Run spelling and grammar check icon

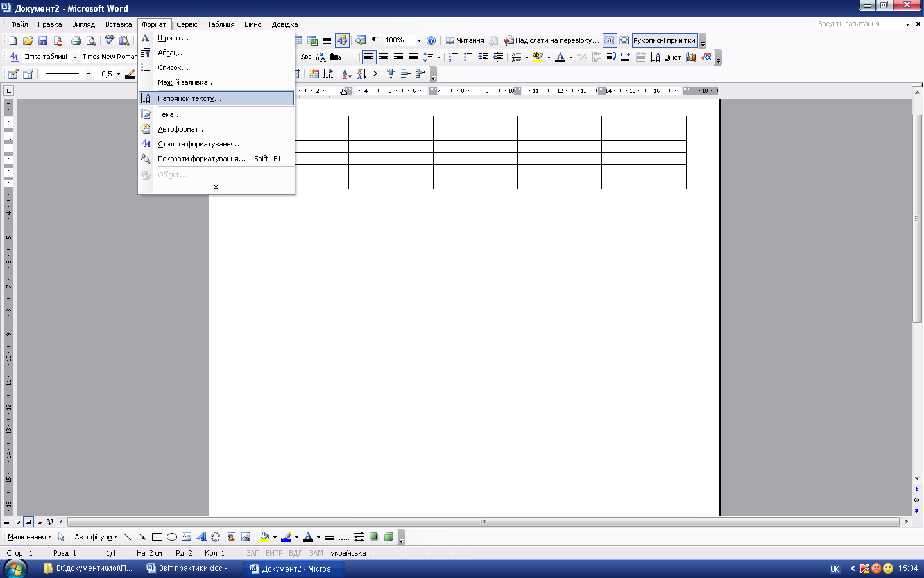click(x=109, y=40)
